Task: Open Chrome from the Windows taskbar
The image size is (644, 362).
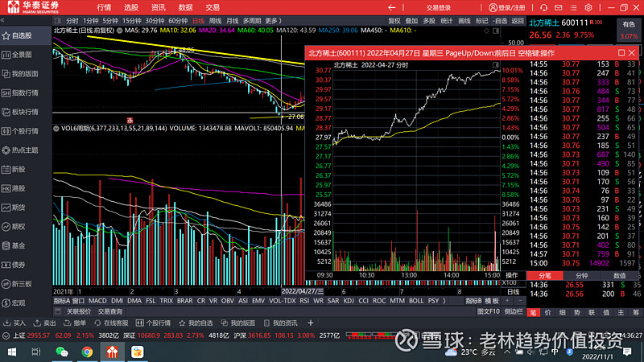Action: point(87,352)
